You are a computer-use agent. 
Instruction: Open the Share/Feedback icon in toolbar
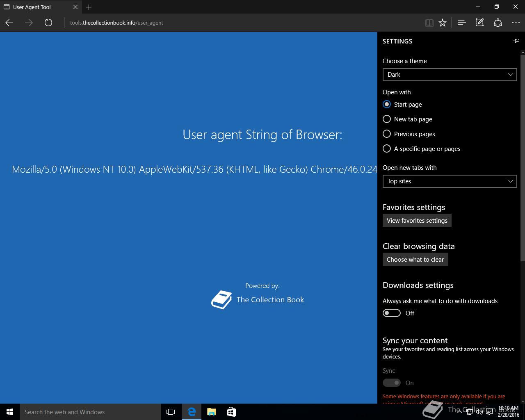498,23
